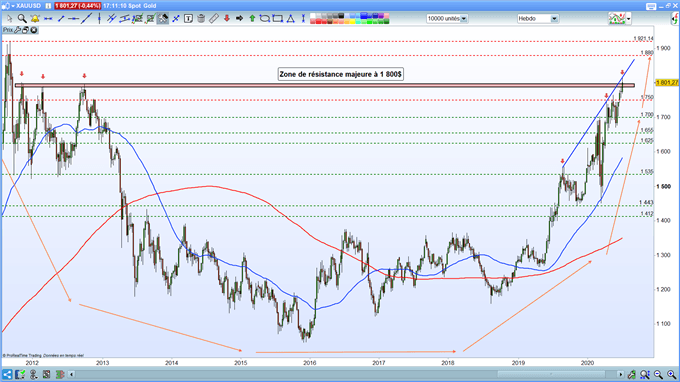Select the ellipse drawing tool
680x382 pixels.
265,19
